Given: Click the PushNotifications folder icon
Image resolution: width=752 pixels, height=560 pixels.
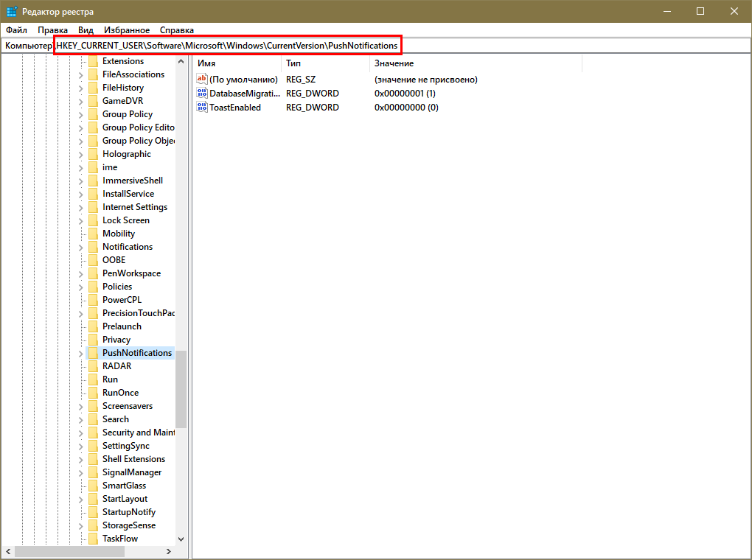Looking at the screenshot, I should (x=93, y=353).
